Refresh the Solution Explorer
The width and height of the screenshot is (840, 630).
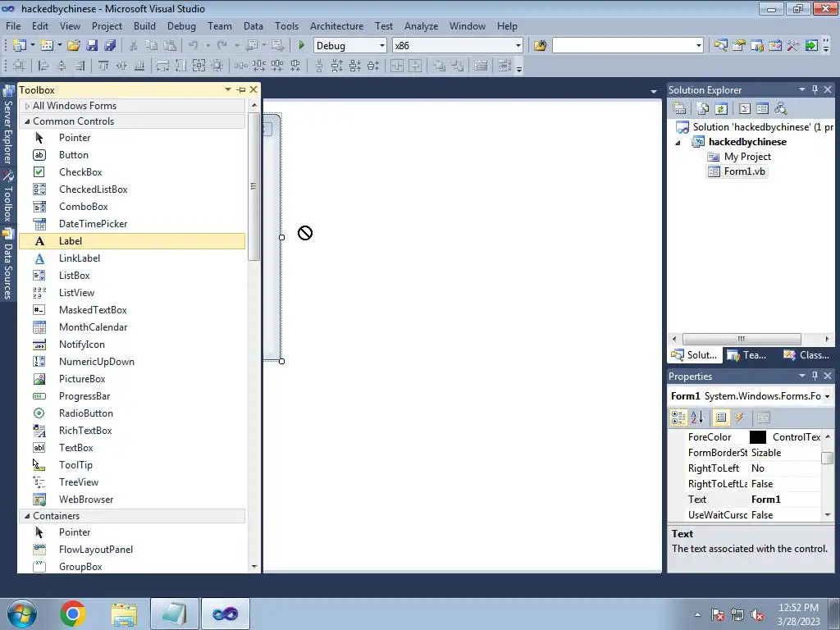[x=721, y=109]
